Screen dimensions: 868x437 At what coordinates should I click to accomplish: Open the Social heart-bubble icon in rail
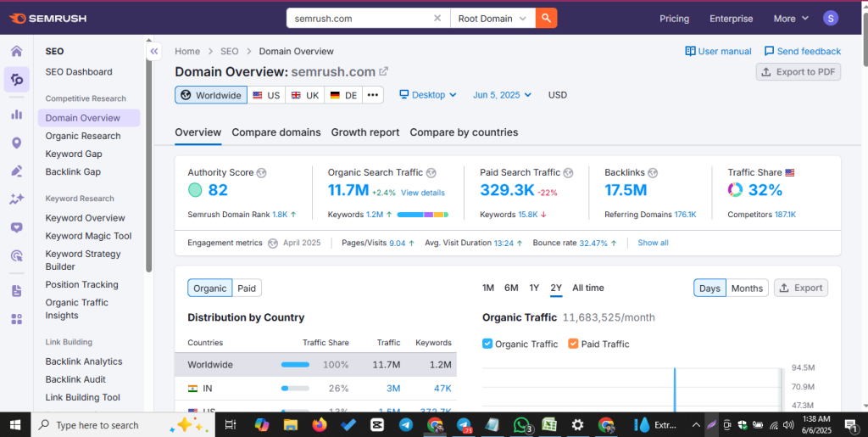(17, 227)
